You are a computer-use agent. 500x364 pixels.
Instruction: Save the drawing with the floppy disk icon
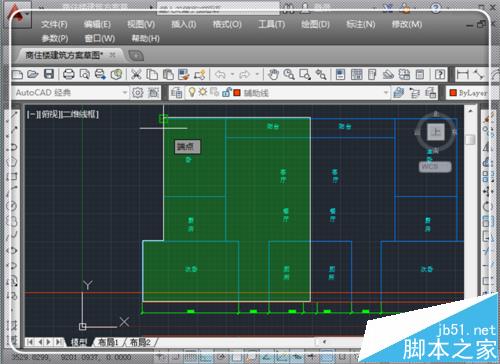(49, 74)
